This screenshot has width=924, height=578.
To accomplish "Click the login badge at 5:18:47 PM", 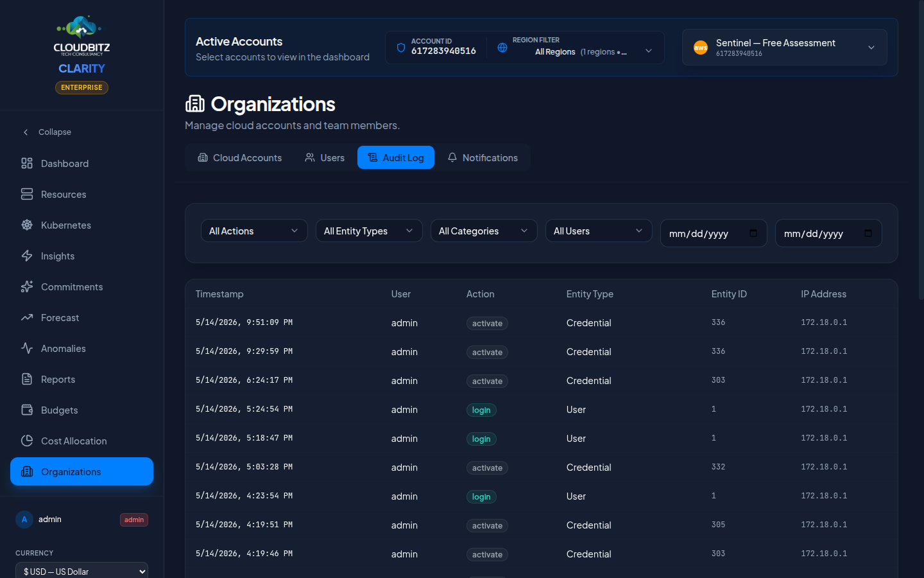I will (481, 439).
